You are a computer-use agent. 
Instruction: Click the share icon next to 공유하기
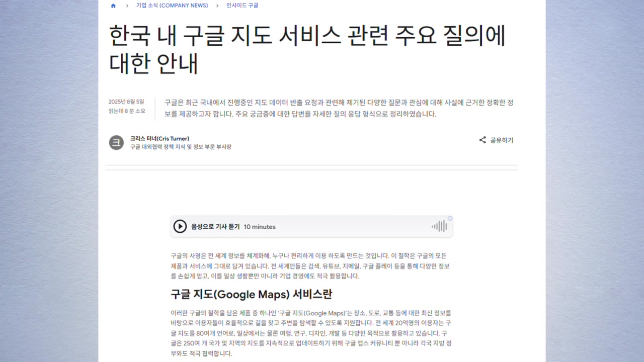pyautogui.click(x=482, y=140)
